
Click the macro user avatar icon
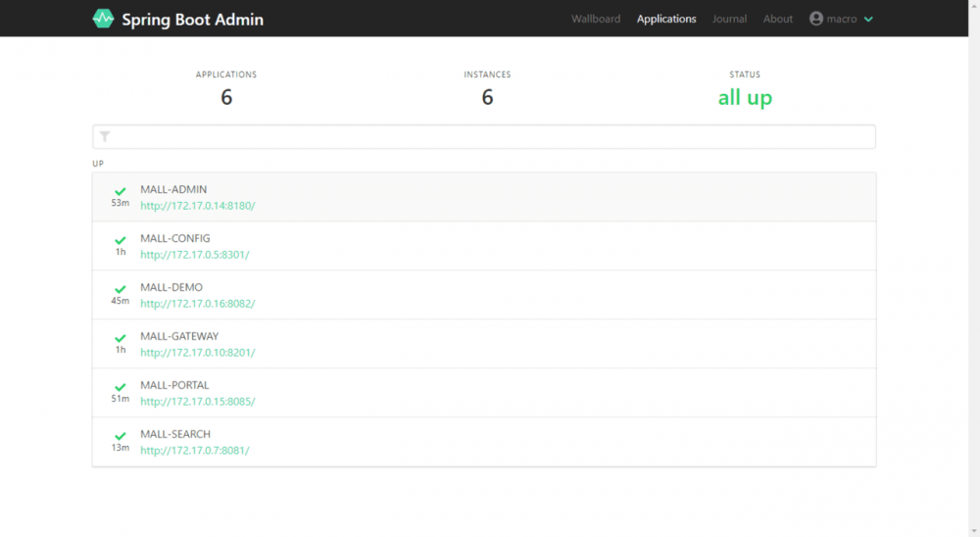pyautogui.click(x=815, y=19)
